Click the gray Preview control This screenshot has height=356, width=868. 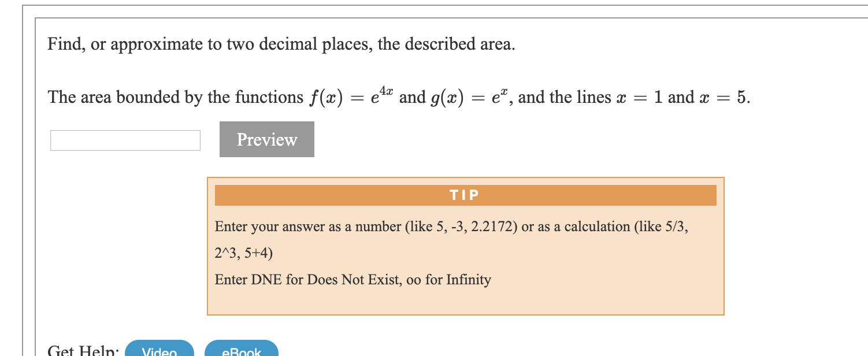coord(266,139)
